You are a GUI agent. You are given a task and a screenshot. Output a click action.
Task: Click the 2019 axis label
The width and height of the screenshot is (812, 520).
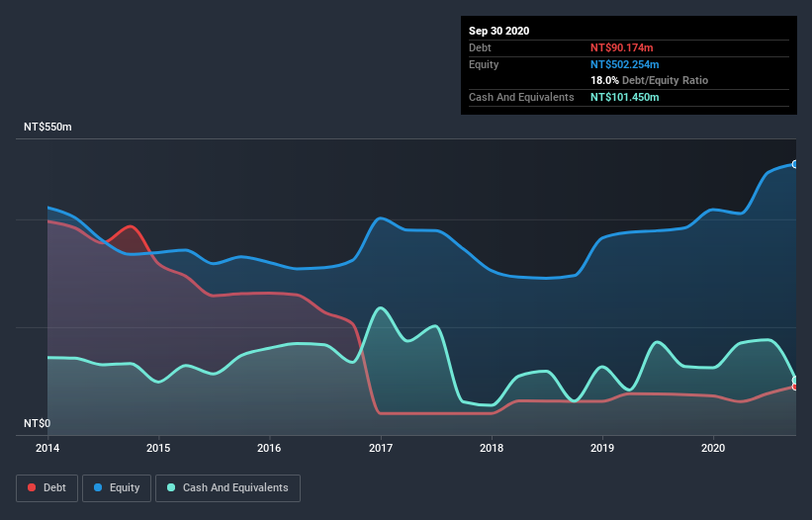602,448
